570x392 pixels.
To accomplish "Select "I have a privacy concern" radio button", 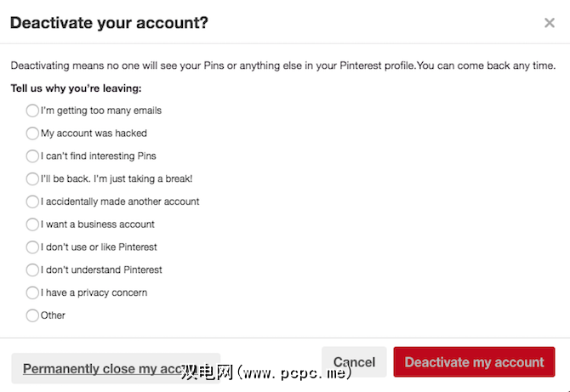I will [32, 293].
